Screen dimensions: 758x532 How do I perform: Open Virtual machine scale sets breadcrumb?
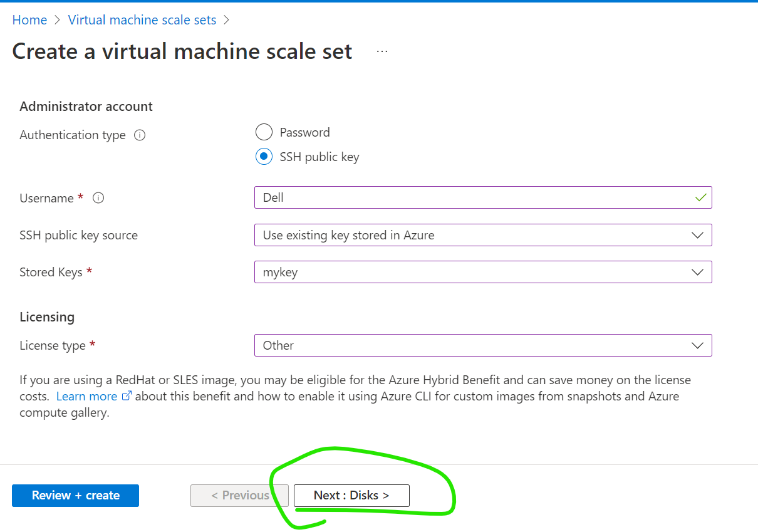click(142, 20)
